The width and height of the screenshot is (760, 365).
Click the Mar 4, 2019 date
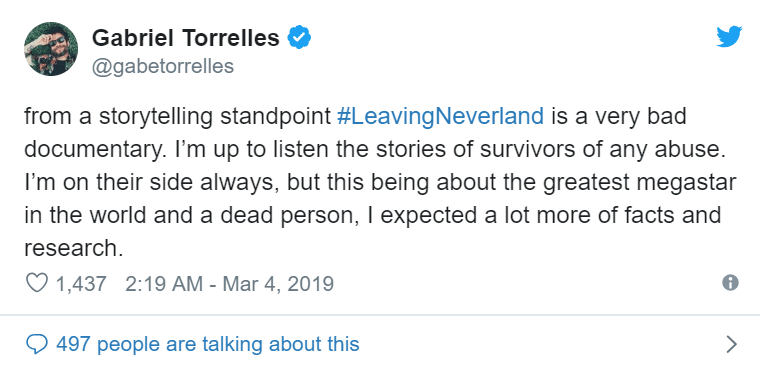pos(278,284)
